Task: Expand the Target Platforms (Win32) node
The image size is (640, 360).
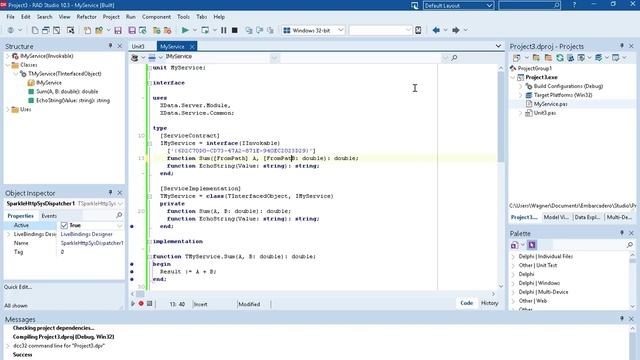Action: pos(520,95)
